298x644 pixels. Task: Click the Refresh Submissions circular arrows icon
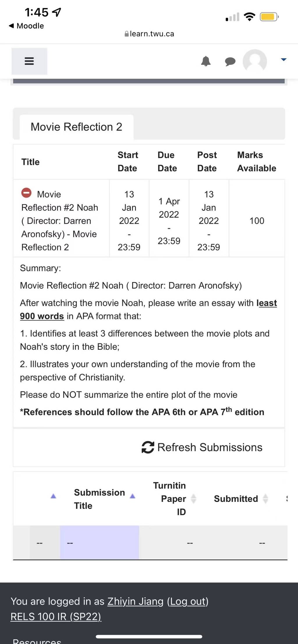pos(148,447)
